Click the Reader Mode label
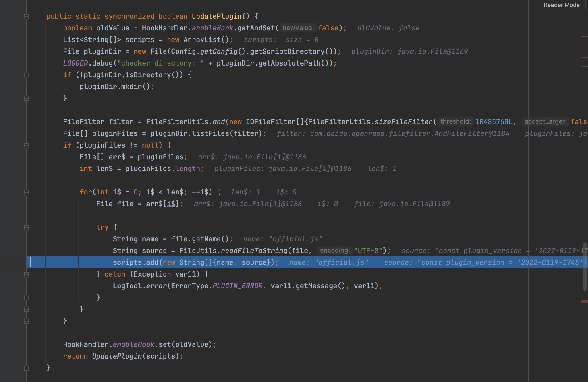 click(x=561, y=5)
